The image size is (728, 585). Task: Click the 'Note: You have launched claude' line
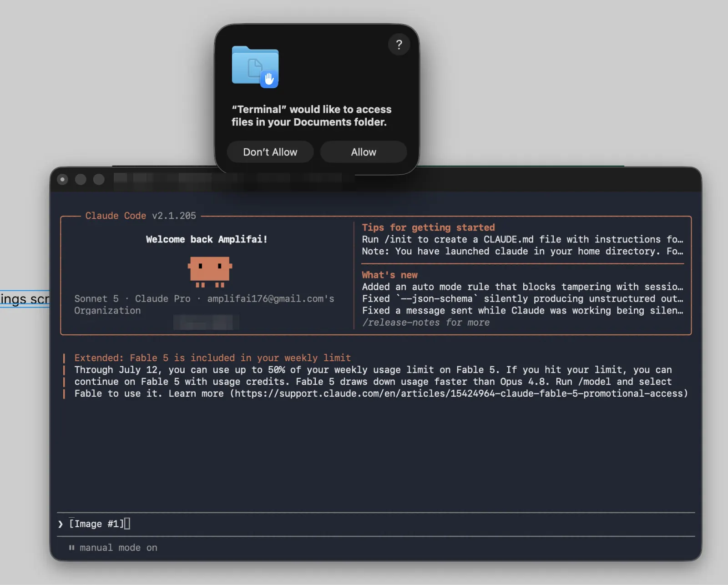[x=522, y=251]
